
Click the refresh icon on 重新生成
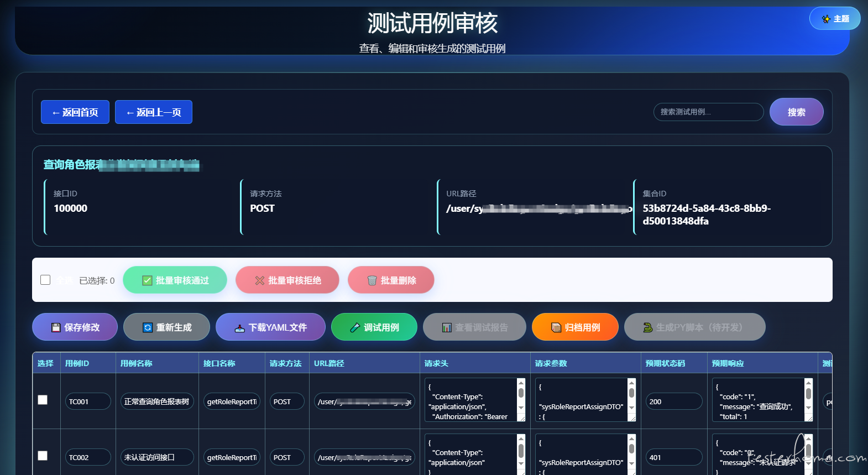[148, 327]
